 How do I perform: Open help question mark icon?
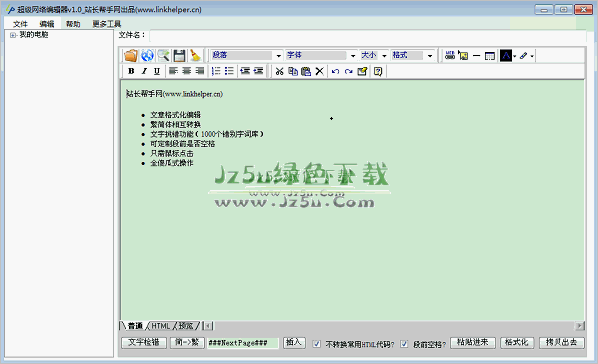pos(378,71)
